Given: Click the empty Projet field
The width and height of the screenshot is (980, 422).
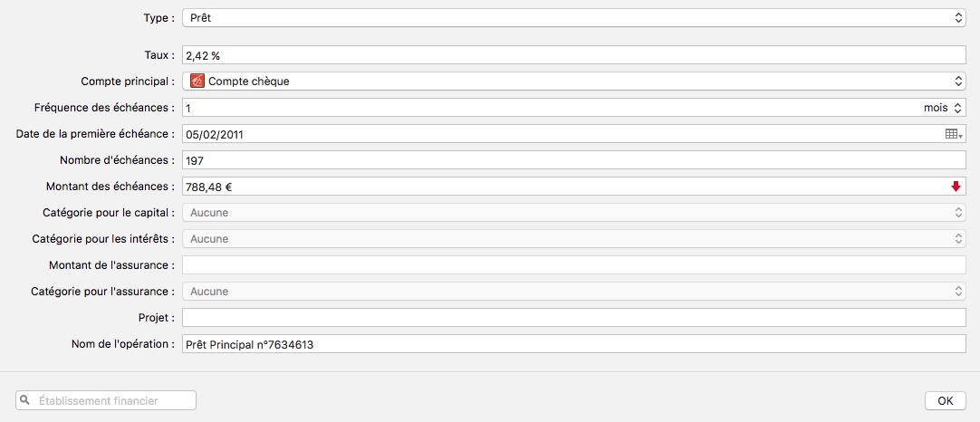Looking at the screenshot, I should (x=574, y=318).
